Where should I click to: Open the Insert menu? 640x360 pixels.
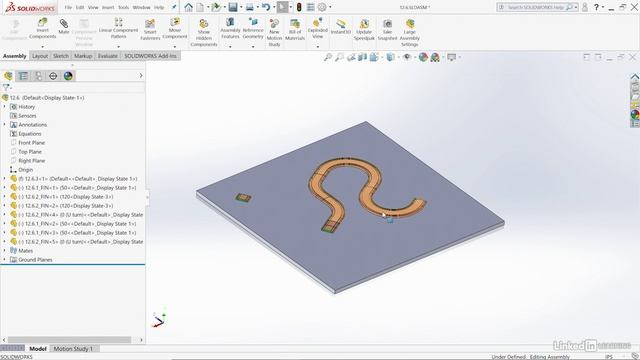[108, 7]
